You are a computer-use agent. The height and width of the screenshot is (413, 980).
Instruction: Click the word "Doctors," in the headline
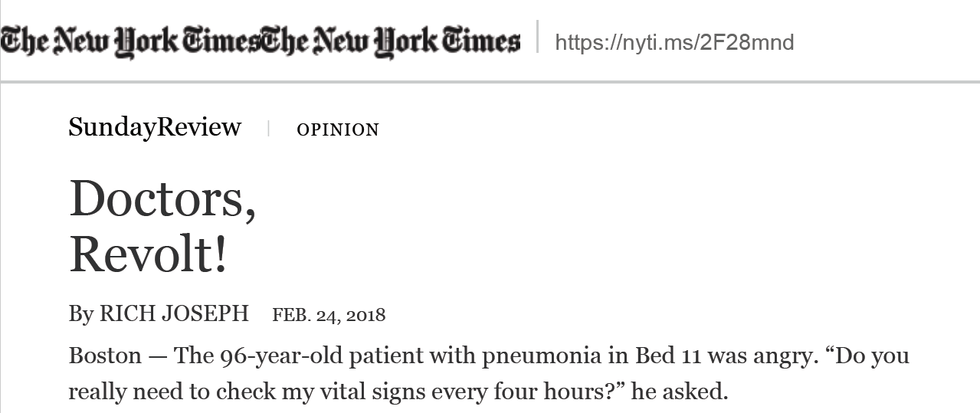(x=162, y=198)
